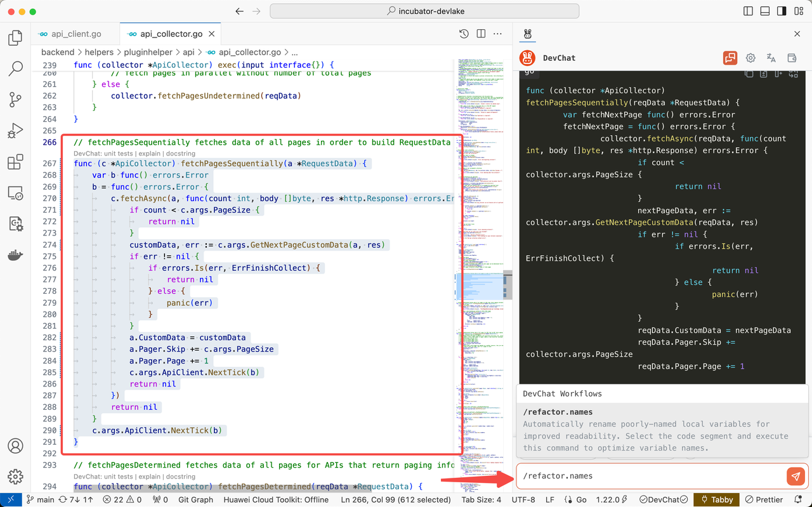812x507 pixels.
Task: Choose the /refactor.names workflow suggestion
Action: 662,430
